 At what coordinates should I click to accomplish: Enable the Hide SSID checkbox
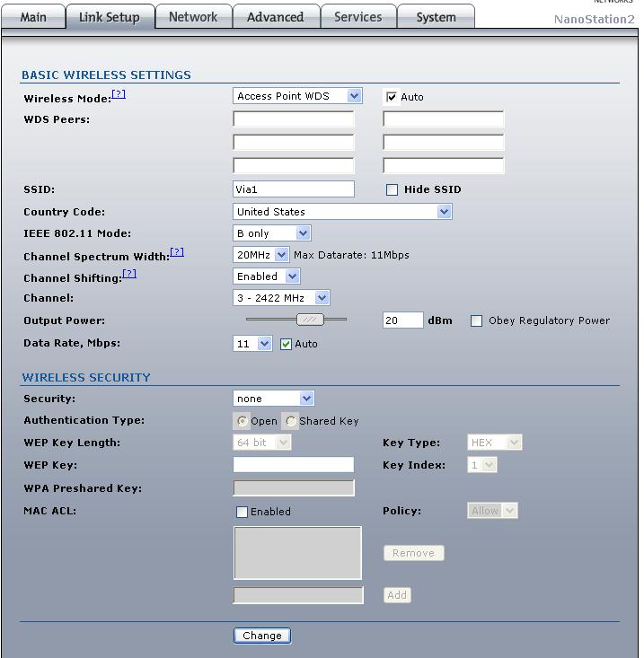(392, 189)
